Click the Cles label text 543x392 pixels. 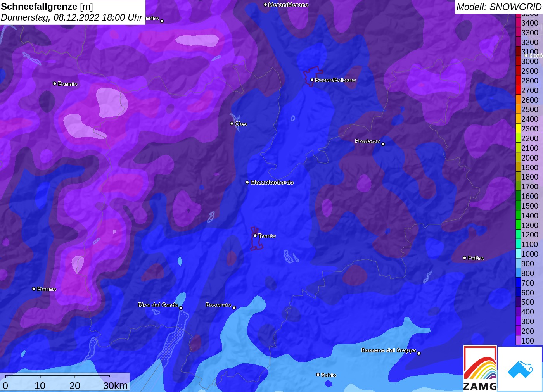pyautogui.click(x=241, y=124)
